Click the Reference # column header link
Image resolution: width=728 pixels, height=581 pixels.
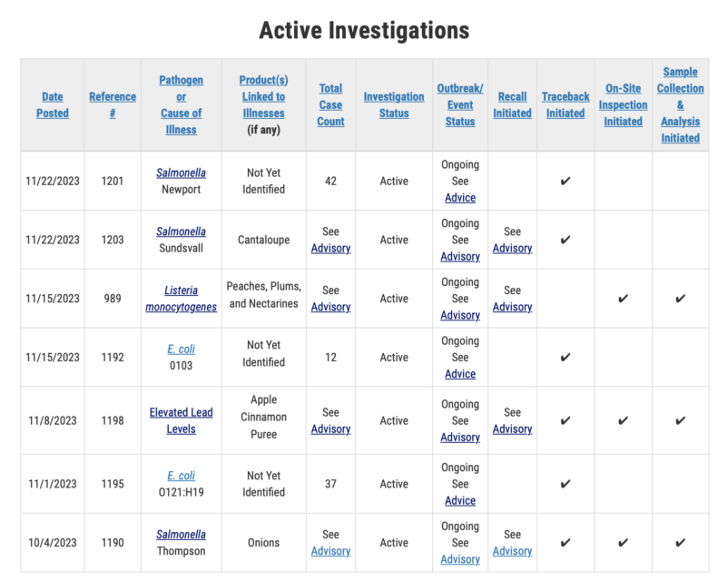click(113, 105)
